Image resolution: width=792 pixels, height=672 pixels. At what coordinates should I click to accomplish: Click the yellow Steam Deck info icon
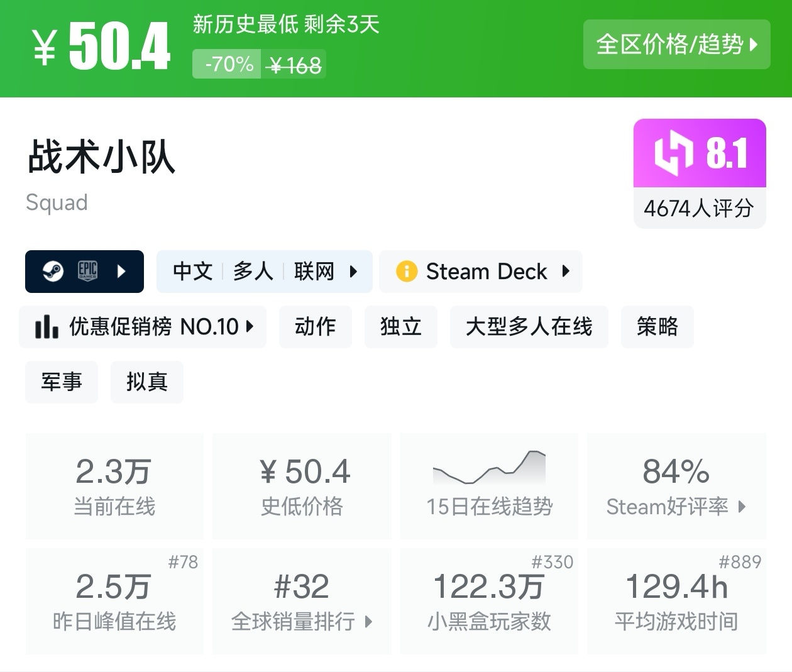(407, 272)
